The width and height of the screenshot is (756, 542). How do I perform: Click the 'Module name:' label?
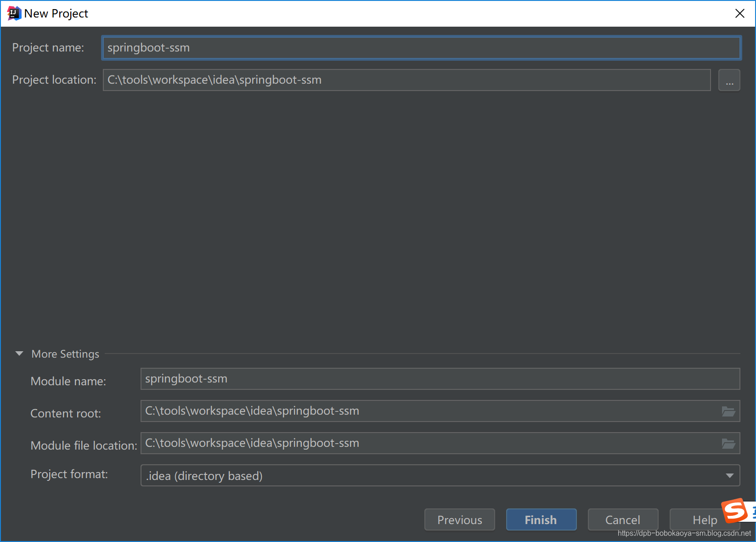pos(68,381)
